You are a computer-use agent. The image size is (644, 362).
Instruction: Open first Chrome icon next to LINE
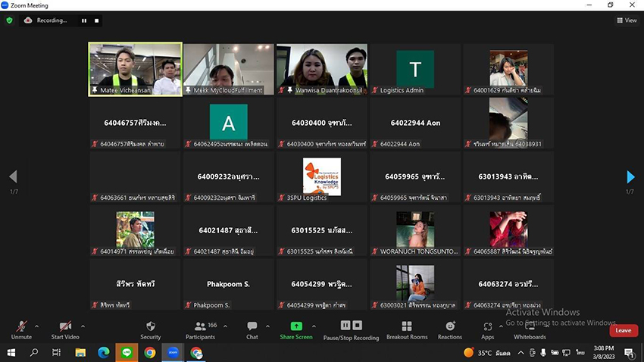pyautogui.click(x=150, y=353)
